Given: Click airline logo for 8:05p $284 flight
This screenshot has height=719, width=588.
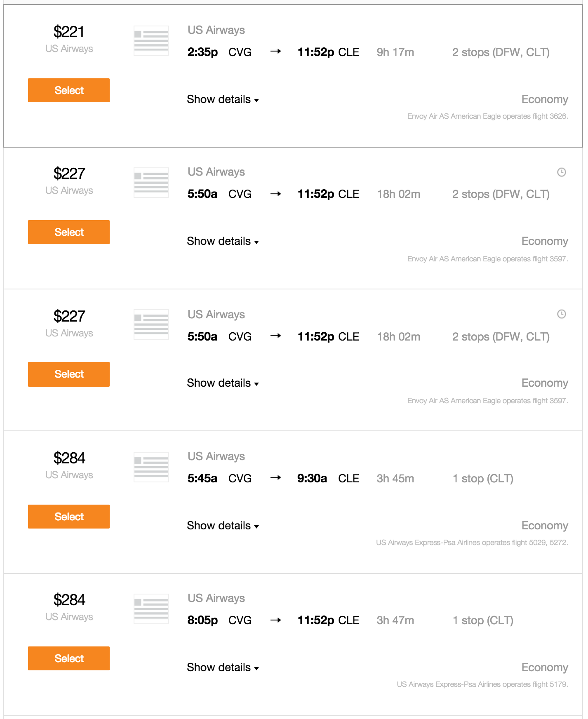Looking at the screenshot, I should [x=151, y=609].
